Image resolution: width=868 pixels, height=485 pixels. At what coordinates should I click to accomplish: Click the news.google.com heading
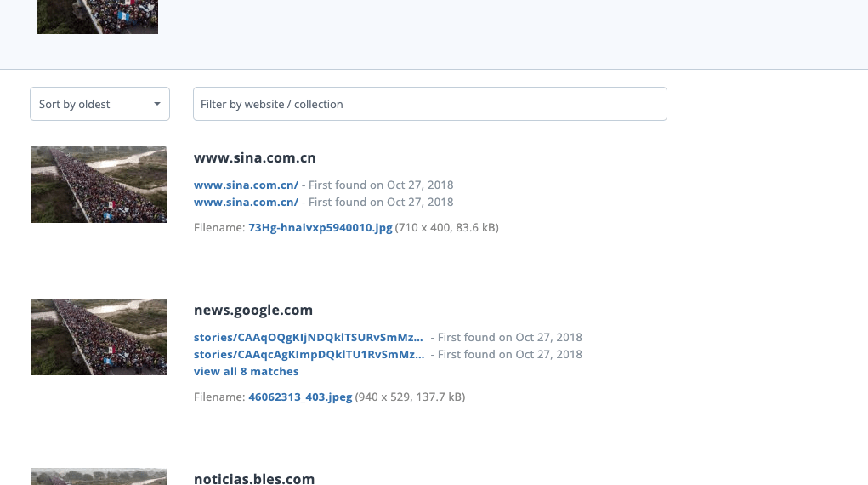pos(253,311)
